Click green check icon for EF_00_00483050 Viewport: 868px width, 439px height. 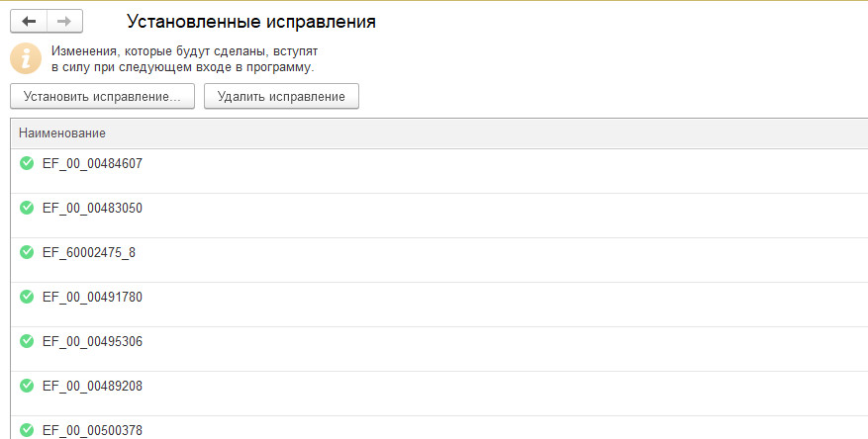click(27, 208)
